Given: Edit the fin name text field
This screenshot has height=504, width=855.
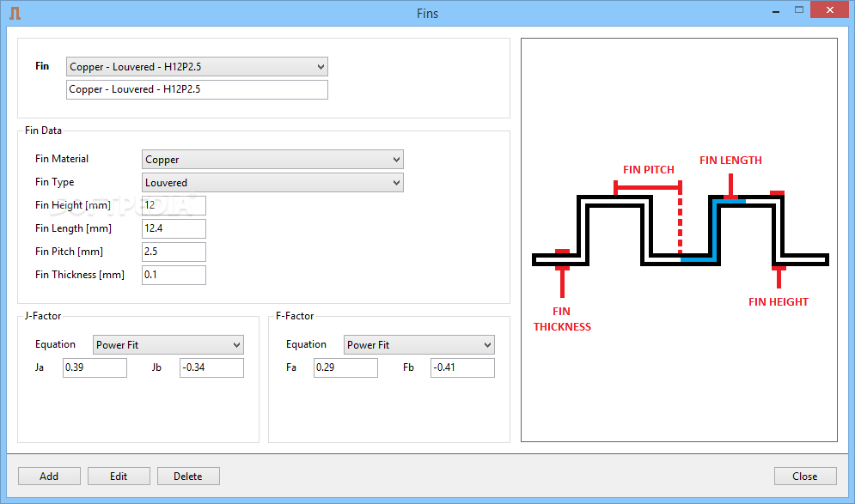Looking at the screenshot, I should coord(197,89).
